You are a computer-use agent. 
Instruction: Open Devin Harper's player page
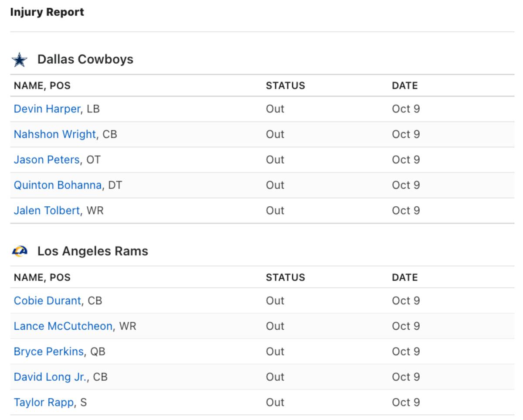(x=47, y=109)
